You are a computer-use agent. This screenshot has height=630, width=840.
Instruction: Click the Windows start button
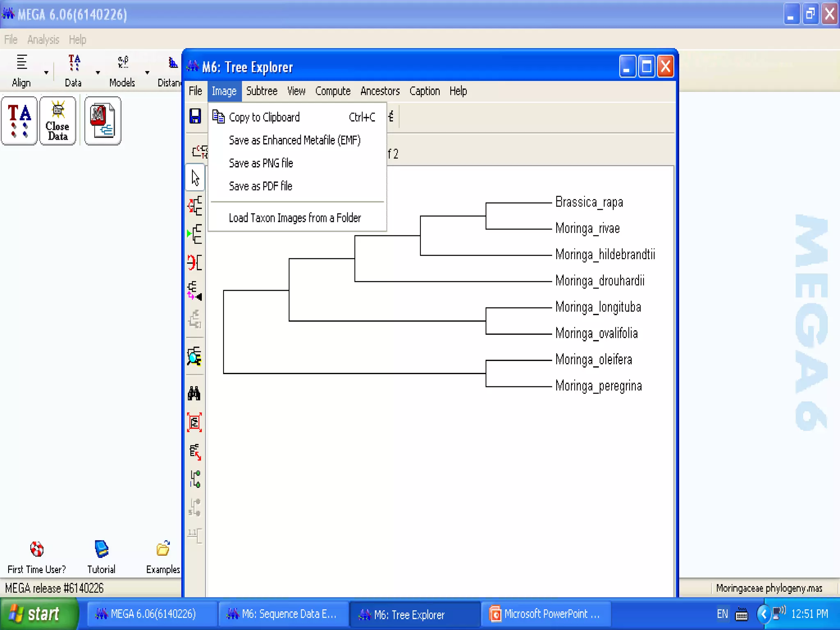pos(39,614)
